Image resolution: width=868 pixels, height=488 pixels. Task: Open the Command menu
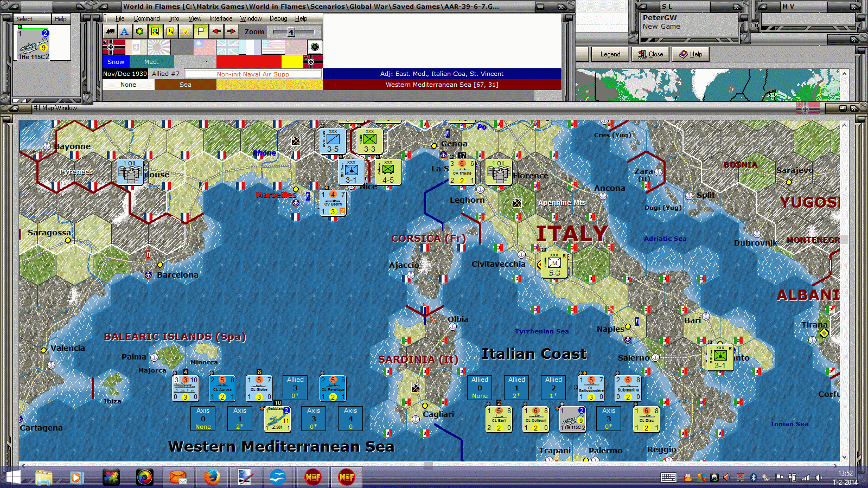[x=146, y=18]
